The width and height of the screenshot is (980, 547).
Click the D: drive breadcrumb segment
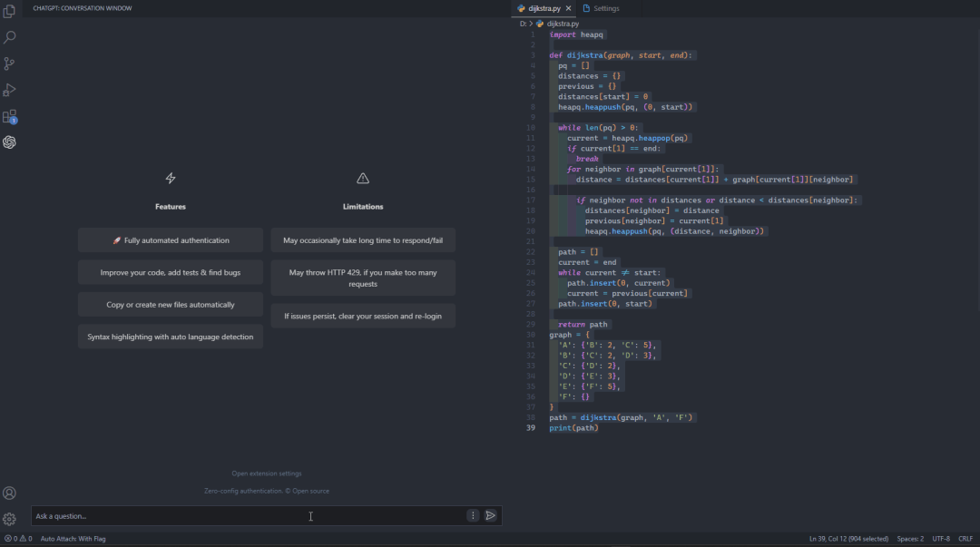coord(524,24)
